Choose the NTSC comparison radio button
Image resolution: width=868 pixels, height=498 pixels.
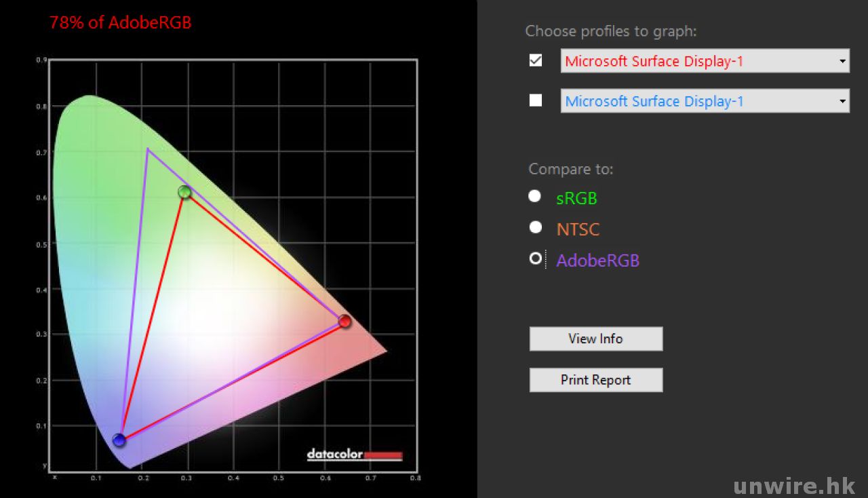pyautogui.click(x=536, y=227)
